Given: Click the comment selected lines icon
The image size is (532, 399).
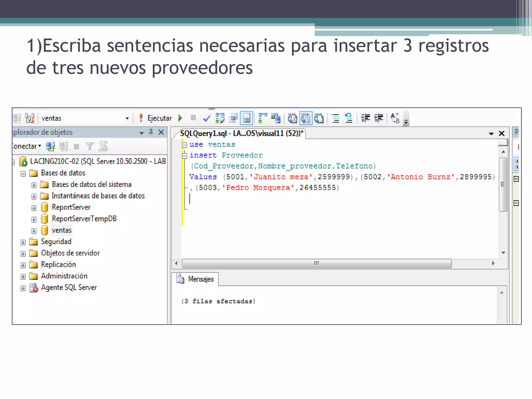Looking at the screenshot, I should click(x=336, y=118).
